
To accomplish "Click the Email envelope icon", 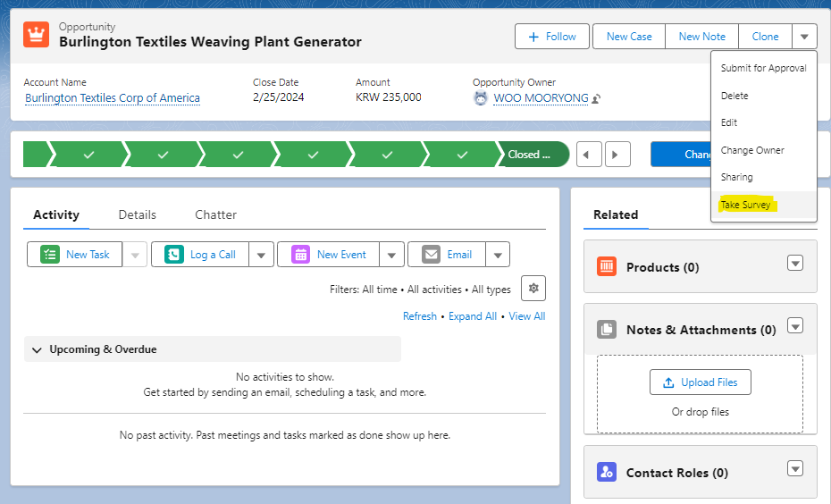I will pyautogui.click(x=431, y=255).
